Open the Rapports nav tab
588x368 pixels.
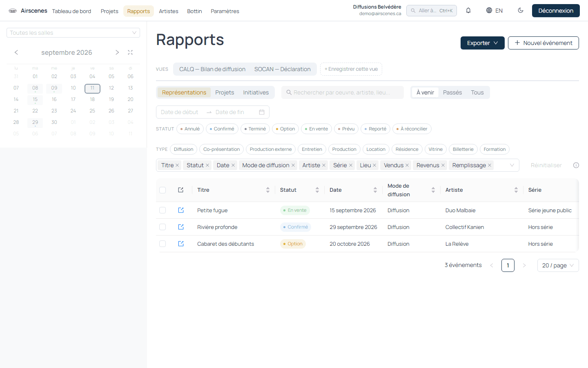point(138,11)
